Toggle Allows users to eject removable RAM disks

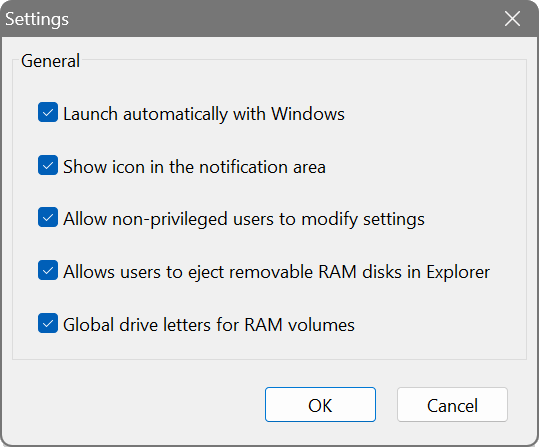[48, 270]
